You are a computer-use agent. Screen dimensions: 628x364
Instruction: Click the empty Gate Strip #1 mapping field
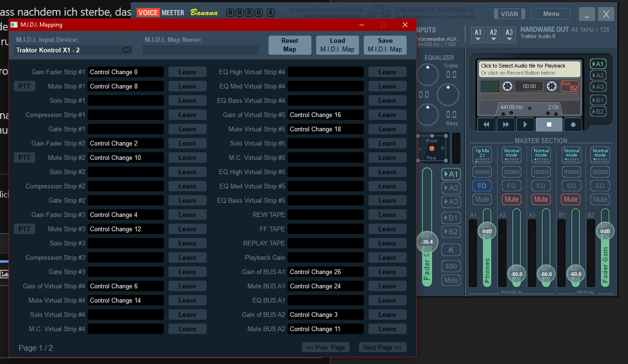coord(126,129)
